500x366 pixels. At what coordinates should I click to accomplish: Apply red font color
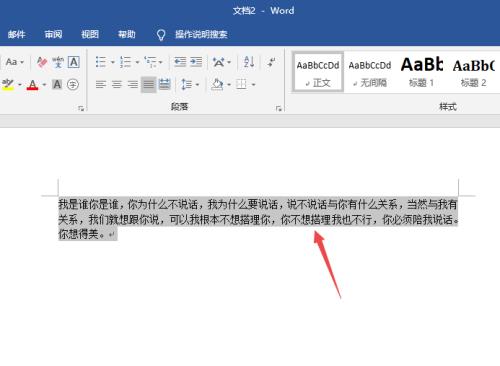coord(32,84)
